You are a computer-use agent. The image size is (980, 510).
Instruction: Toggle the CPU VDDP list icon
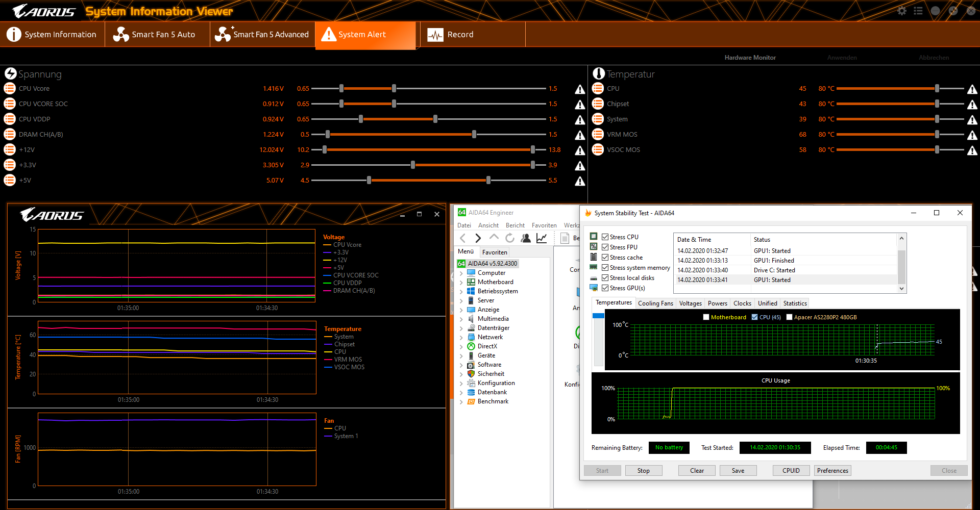10,119
